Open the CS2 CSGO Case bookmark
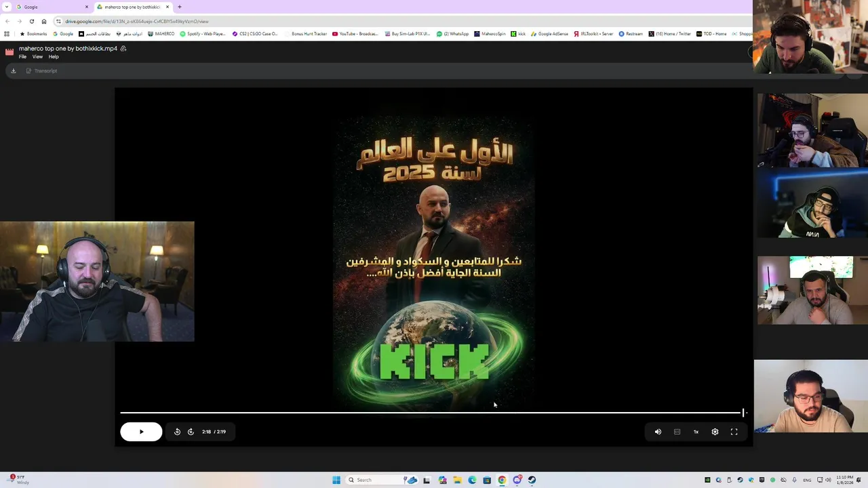 (255, 34)
